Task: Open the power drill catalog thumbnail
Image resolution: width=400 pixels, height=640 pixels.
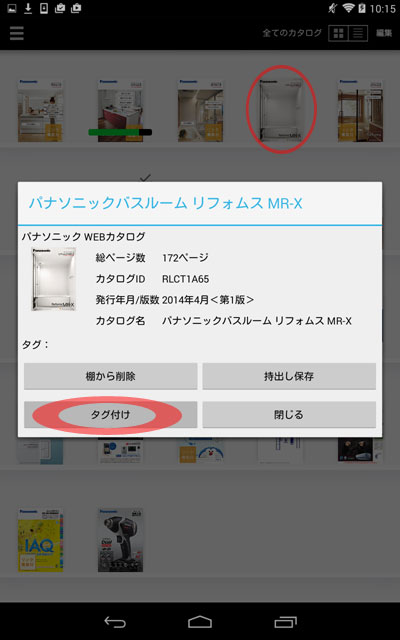Action: click(x=120, y=540)
